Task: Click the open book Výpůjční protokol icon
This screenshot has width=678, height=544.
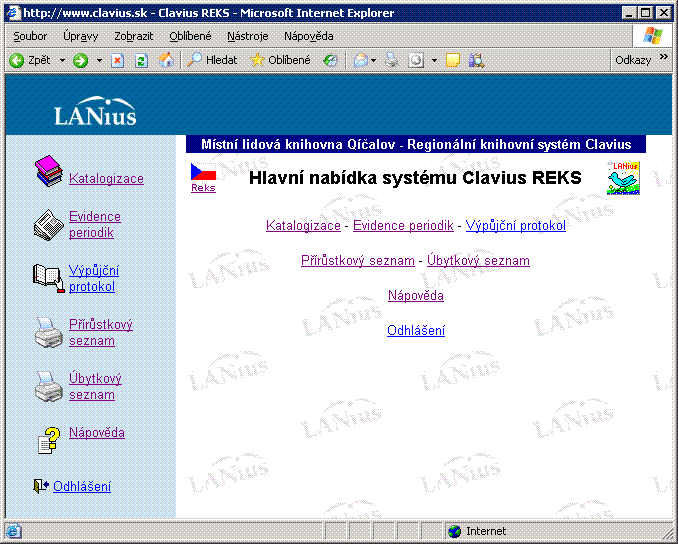Action: point(49,278)
